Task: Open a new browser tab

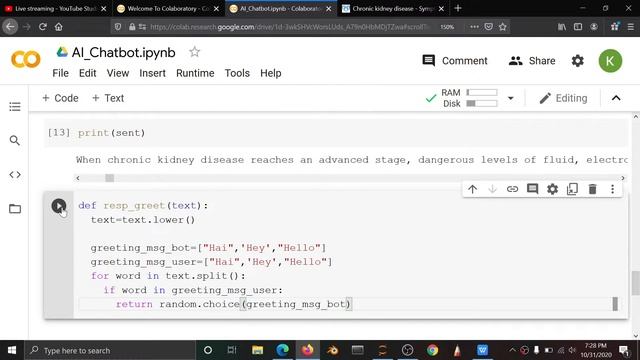Action: 458,8
